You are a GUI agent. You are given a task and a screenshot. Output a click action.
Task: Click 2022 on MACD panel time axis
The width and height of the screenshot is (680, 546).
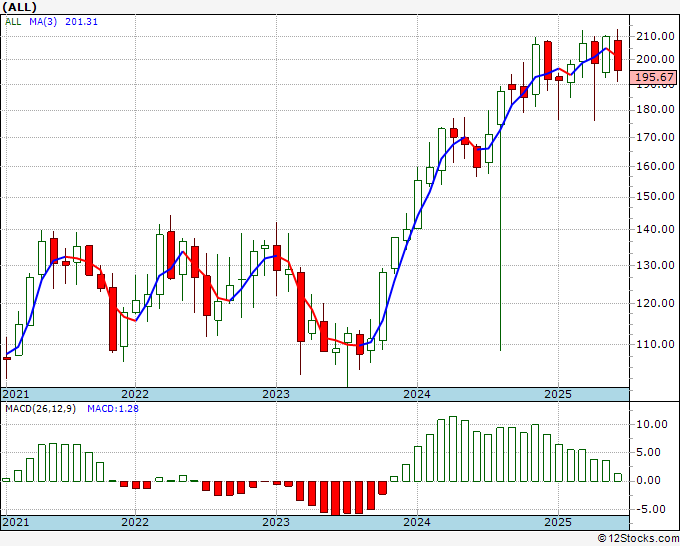135,522
